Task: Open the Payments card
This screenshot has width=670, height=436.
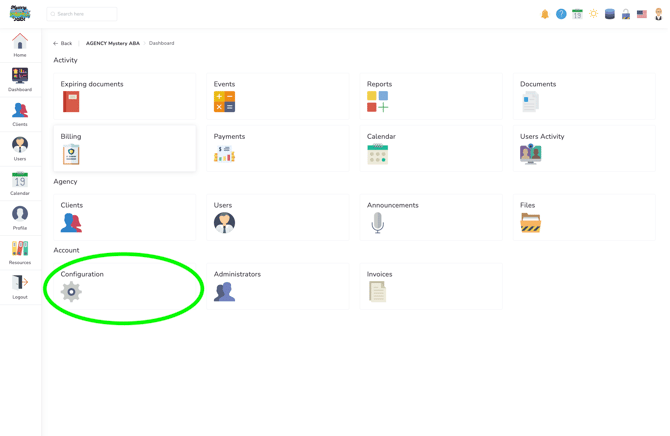Action: click(278, 148)
